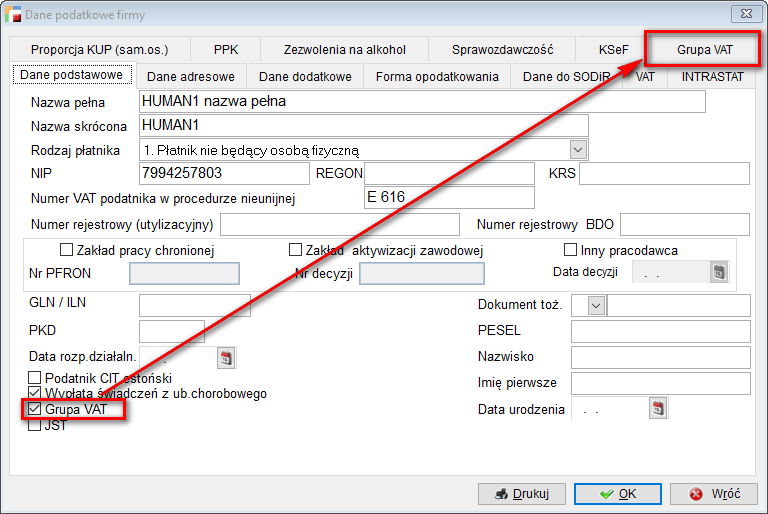This screenshot has width=768, height=514.
Task: Open calendar picker for Data rozp.działaln.
Action: pyautogui.click(x=226, y=357)
